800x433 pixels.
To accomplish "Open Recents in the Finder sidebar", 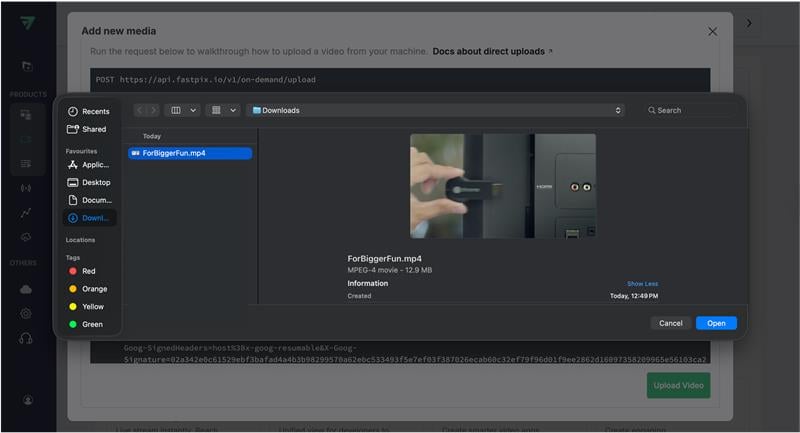I will click(89, 111).
